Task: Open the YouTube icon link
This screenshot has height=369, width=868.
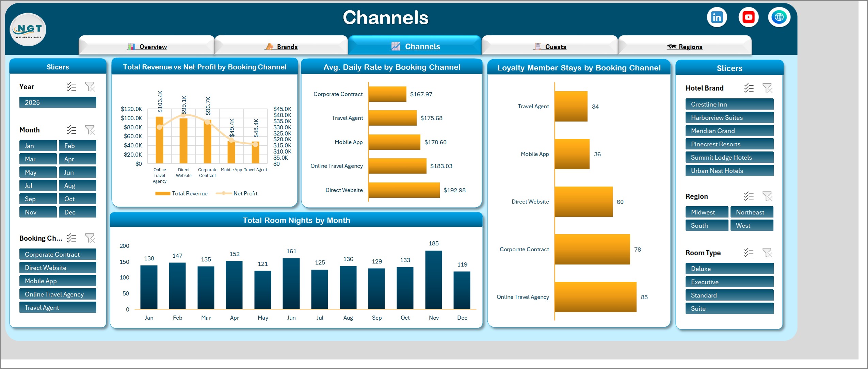Action: [748, 17]
